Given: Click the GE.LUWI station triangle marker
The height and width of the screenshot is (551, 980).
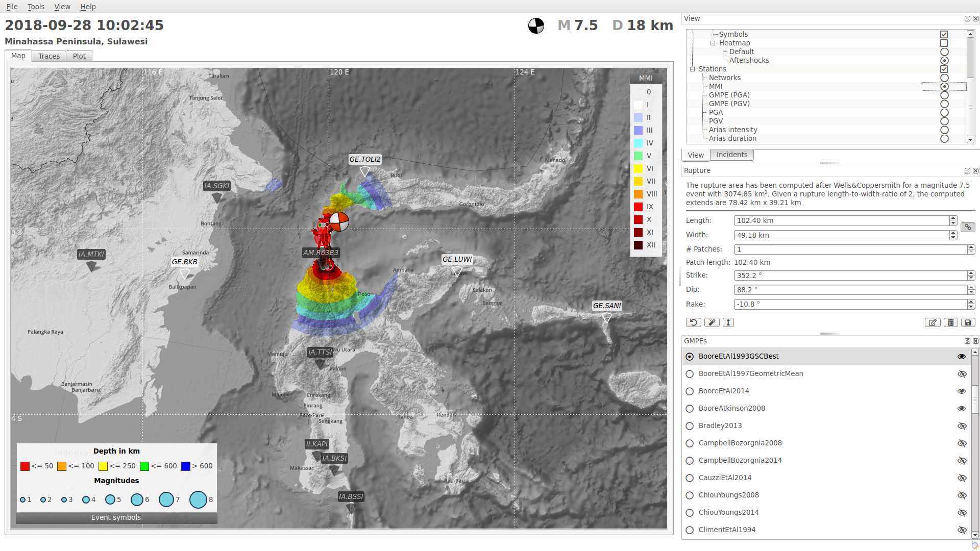Looking at the screenshot, I should (x=457, y=271).
